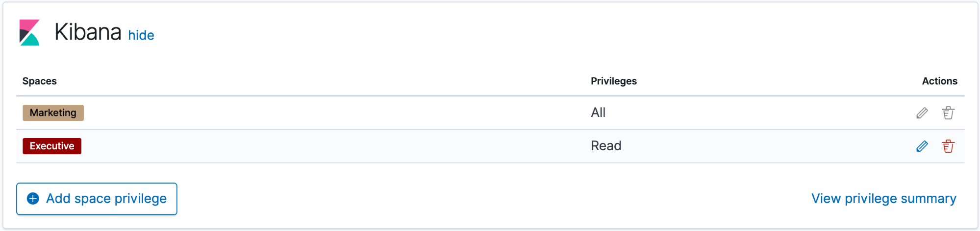Click the Read privilege value for Executive

(606, 146)
